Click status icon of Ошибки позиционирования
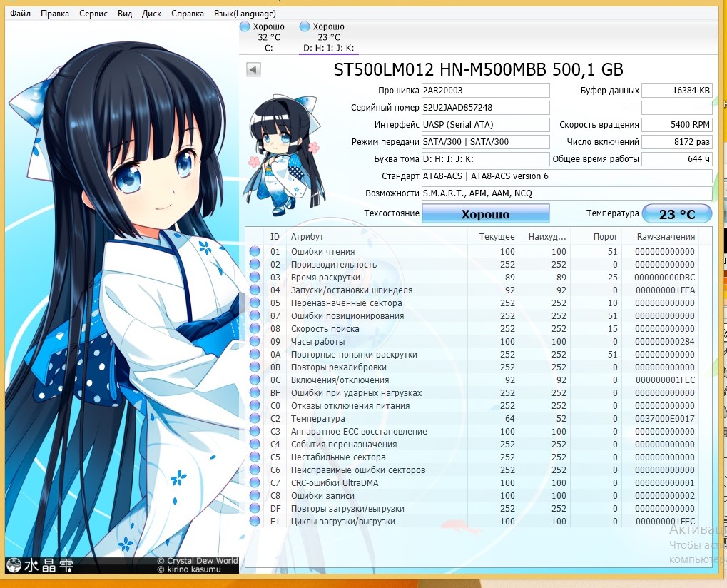This screenshot has width=727, height=588. click(x=255, y=315)
